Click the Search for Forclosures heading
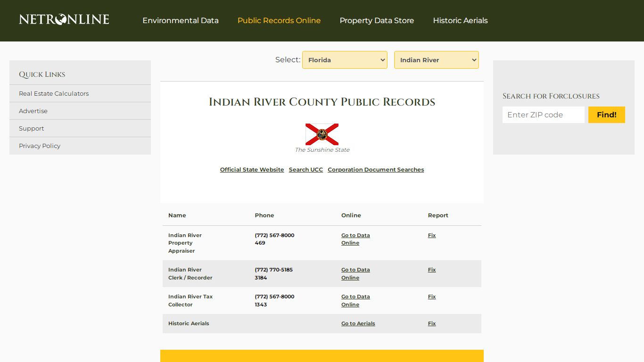 coord(551,96)
